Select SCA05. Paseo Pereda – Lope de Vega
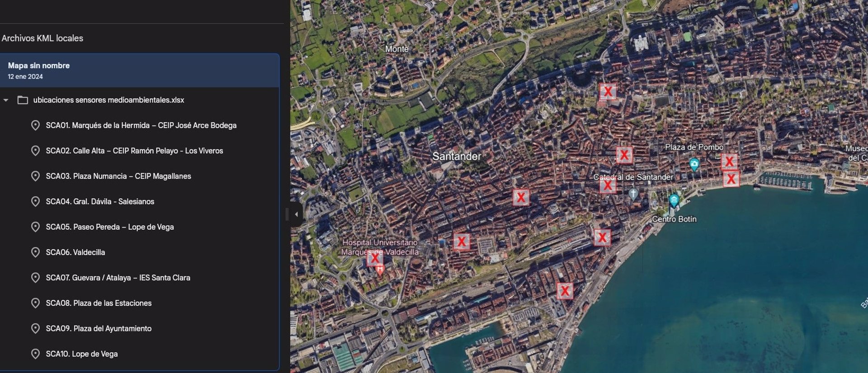The width and height of the screenshot is (868, 373). pos(109,227)
